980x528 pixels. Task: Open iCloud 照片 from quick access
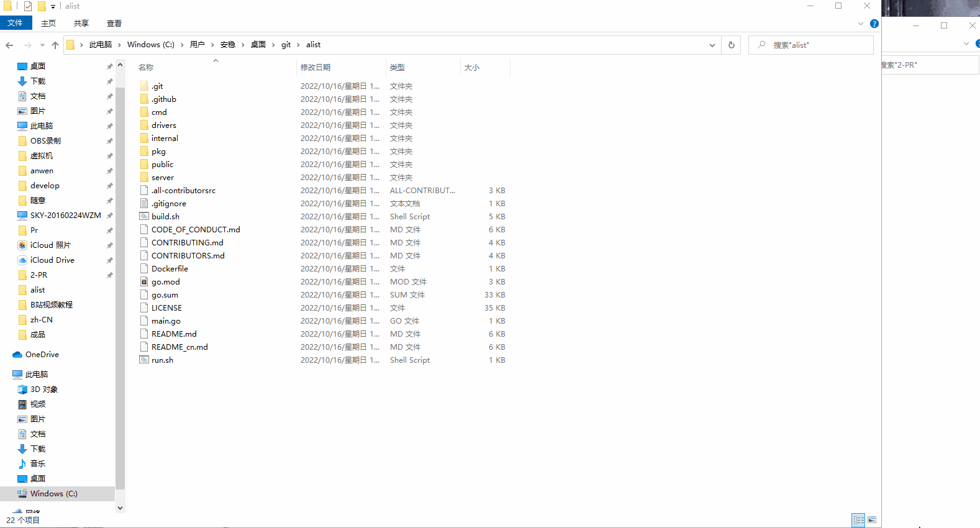pyautogui.click(x=50, y=245)
